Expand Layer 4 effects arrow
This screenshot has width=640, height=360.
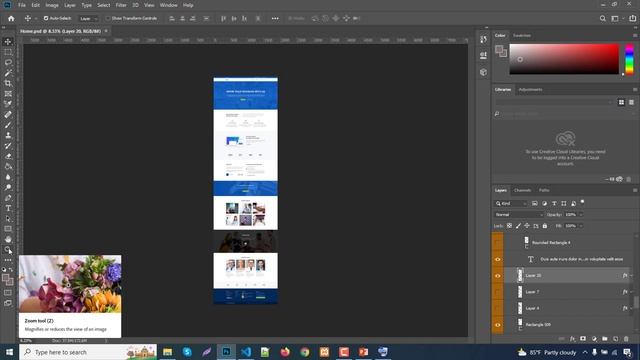[632, 308]
